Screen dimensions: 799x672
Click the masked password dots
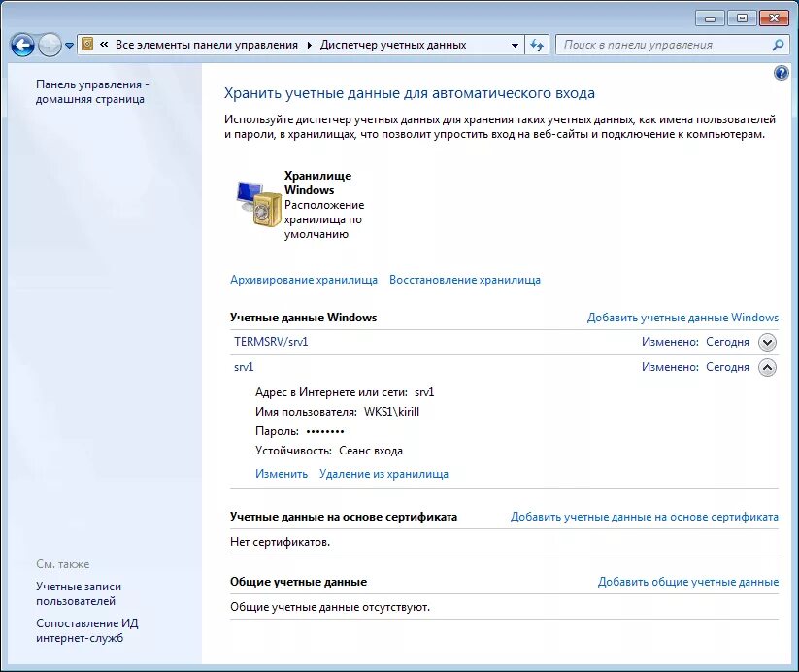325,431
